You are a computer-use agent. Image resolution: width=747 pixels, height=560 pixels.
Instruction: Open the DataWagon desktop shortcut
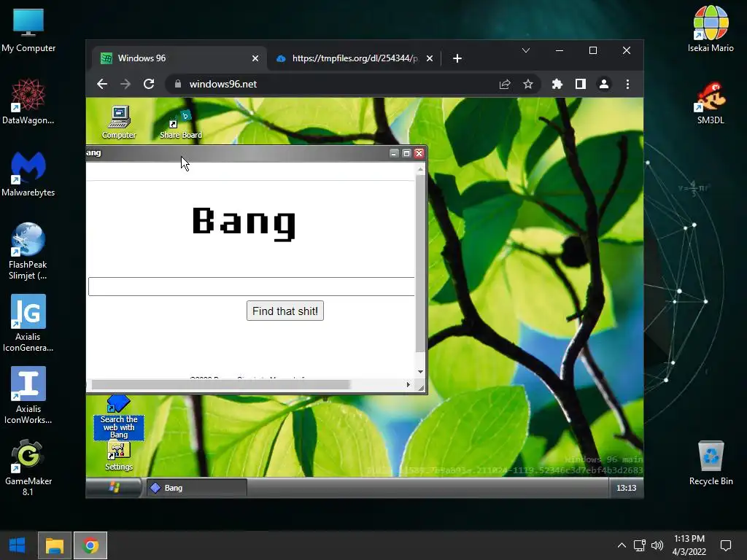tap(28, 101)
